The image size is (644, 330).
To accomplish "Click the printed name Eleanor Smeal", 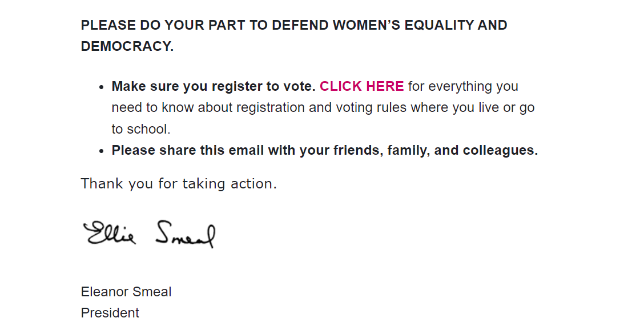I will (x=126, y=292).
